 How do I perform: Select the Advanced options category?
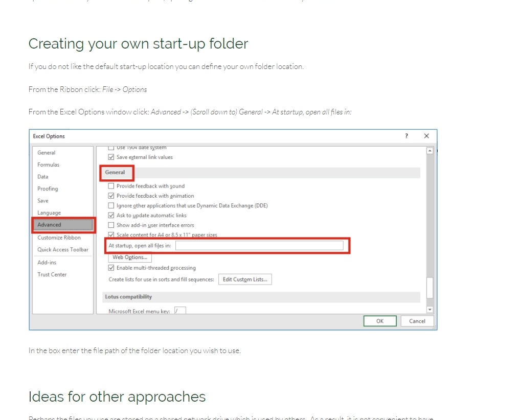pos(63,225)
